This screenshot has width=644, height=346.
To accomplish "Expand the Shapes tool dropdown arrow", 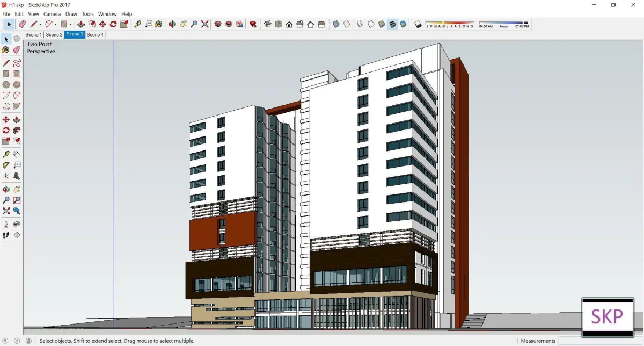I will pyautogui.click(x=71, y=24).
